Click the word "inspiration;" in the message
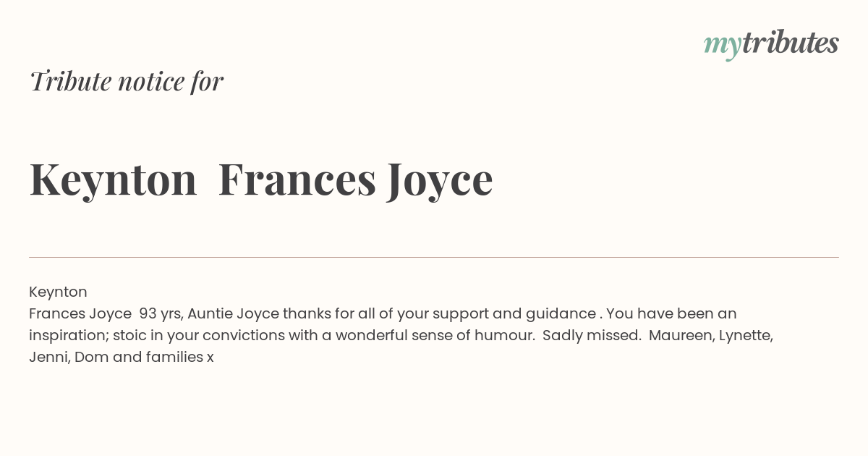This screenshot has width=868, height=456. click(68, 336)
